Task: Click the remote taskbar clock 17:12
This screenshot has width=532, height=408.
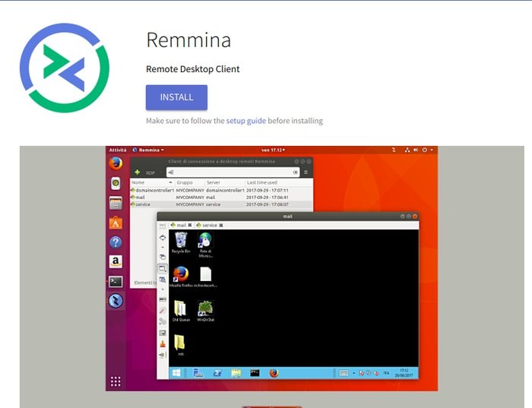Action: pyautogui.click(x=404, y=373)
